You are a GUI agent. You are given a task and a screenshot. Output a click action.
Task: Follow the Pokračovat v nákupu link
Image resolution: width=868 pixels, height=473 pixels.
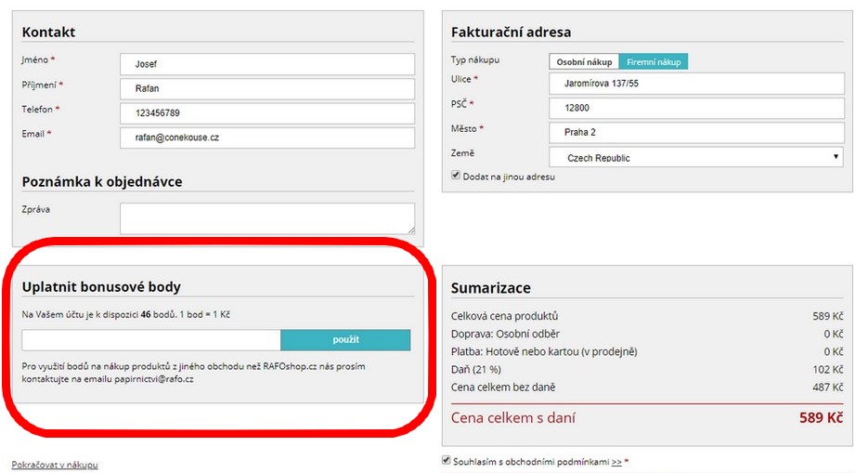tap(55, 465)
